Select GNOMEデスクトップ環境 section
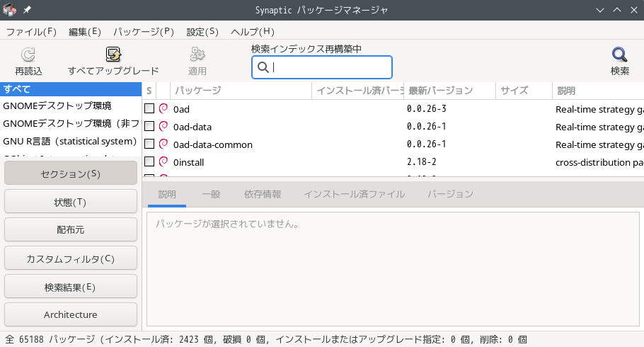Image resolution: width=644 pixels, height=347 pixels. [x=71, y=106]
